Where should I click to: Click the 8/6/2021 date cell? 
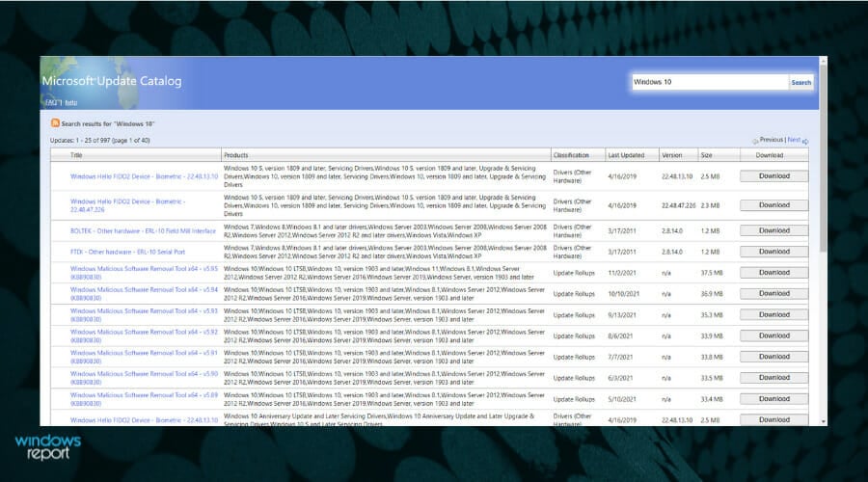(x=620, y=335)
